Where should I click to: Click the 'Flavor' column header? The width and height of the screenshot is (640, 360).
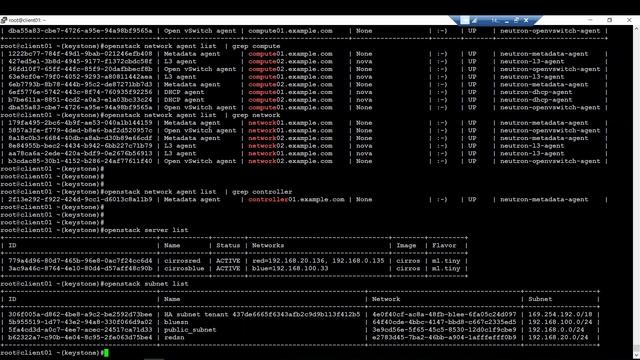[x=444, y=246]
